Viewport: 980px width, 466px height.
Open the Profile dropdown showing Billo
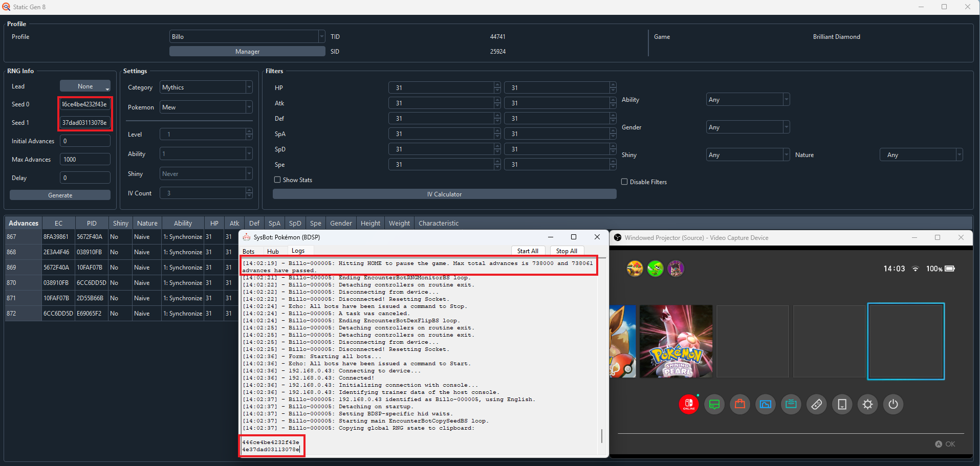247,36
